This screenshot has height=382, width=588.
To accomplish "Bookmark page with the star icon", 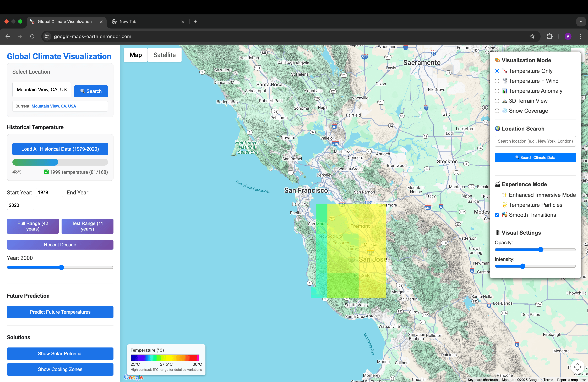I will pos(532,37).
